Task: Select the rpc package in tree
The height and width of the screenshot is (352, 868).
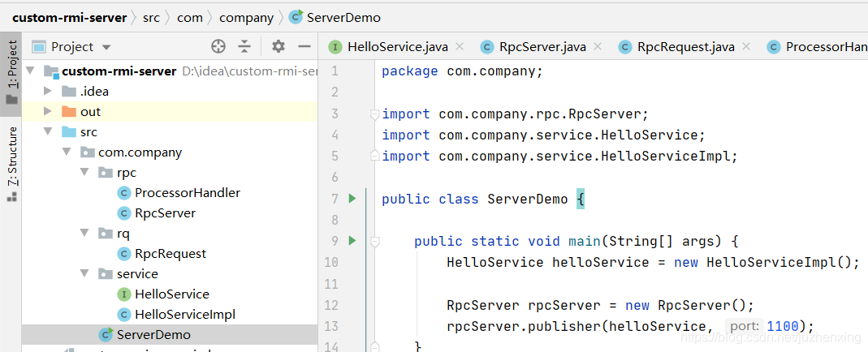Action: (126, 173)
